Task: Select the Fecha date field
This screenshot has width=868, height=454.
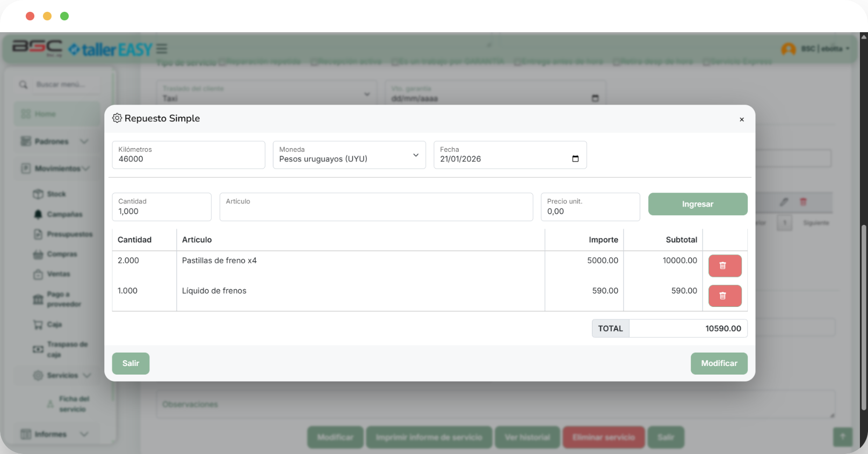Action: (x=510, y=155)
